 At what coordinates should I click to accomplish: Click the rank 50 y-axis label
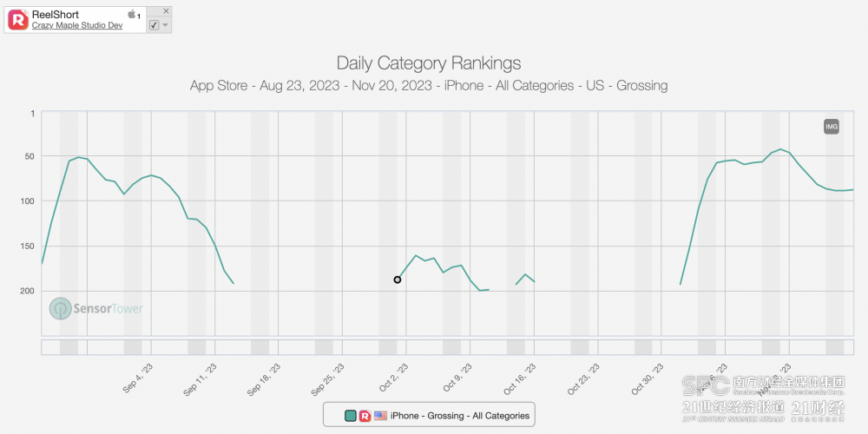click(31, 156)
